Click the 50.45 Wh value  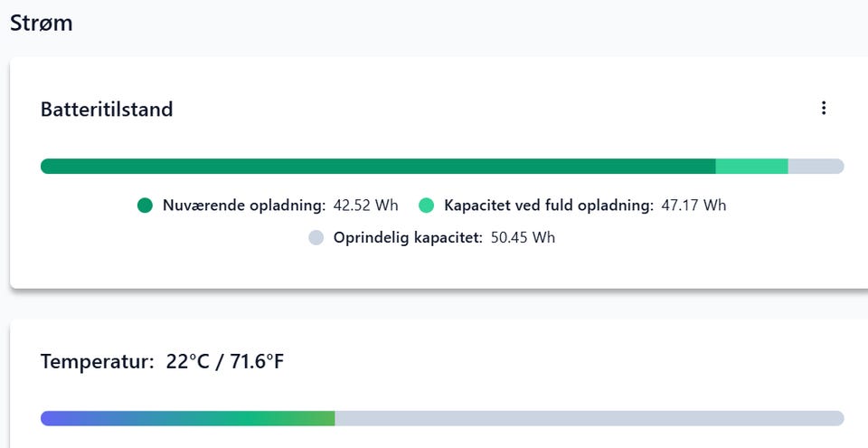tap(523, 238)
